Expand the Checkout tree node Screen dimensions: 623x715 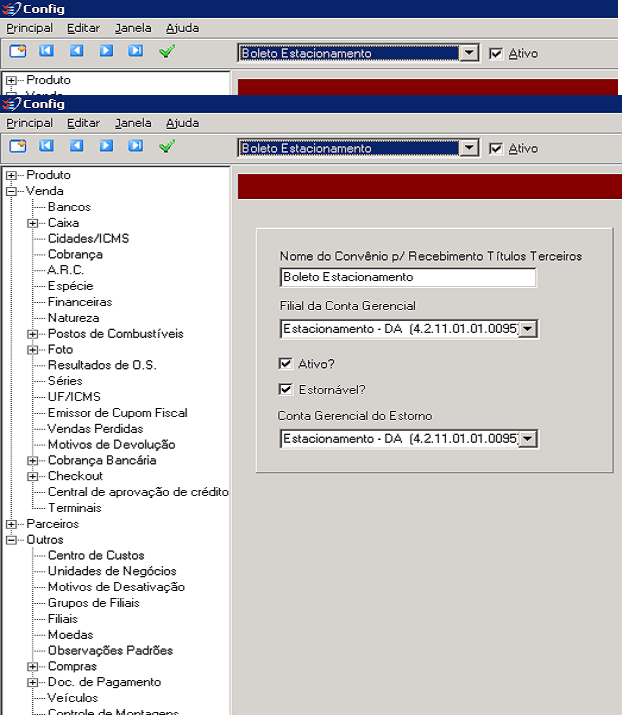(32, 477)
